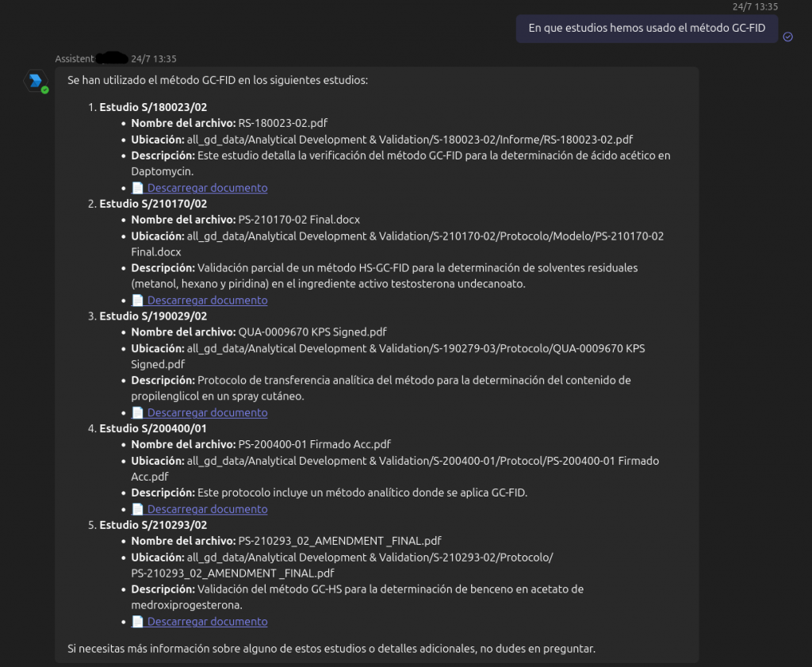Open Descarregar documento link for QUA-0009670 KPS Signed.pdf
Screen dimensions: 812x667
click(x=207, y=412)
